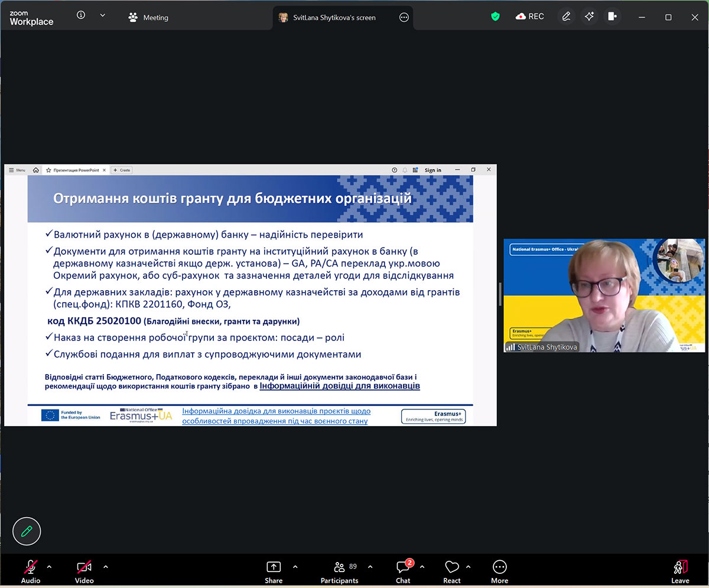Click the green floating annotation pencil button
Screen dimensions: 709x588
click(27, 531)
